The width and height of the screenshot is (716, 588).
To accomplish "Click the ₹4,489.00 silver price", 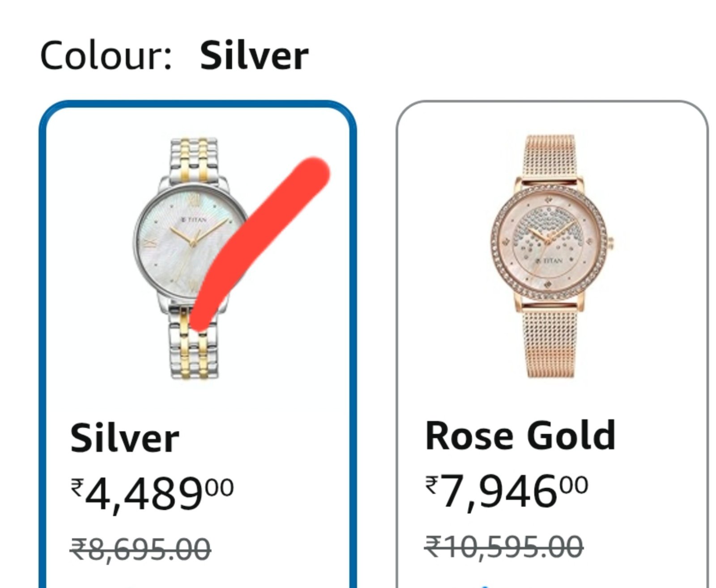I will tap(152, 494).
